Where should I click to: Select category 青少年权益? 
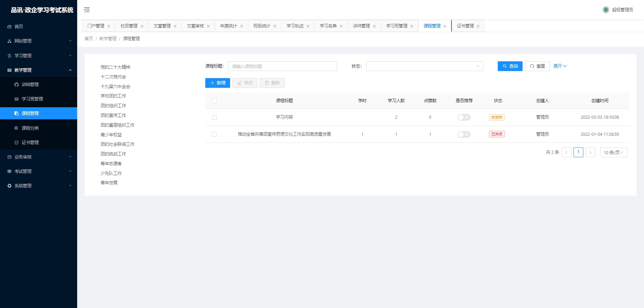[x=111, y=135]
